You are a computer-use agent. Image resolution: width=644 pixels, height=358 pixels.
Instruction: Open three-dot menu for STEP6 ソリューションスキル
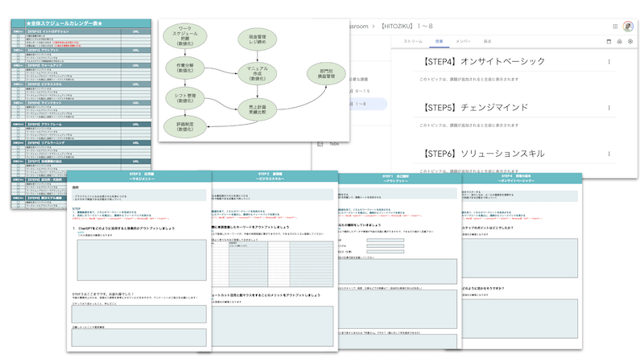point(609,154)
